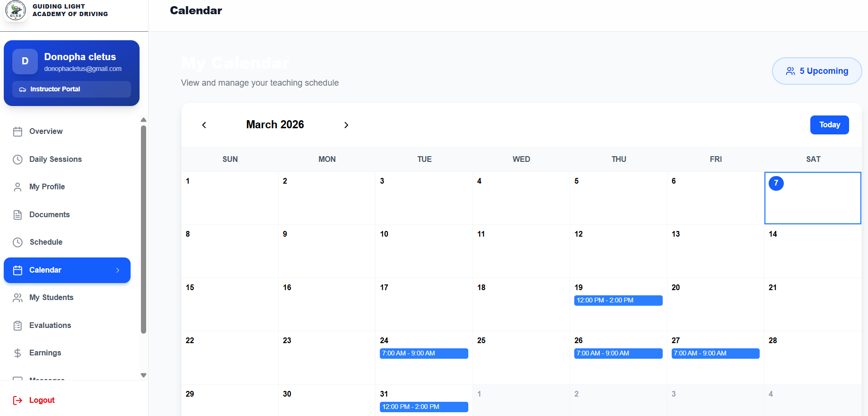The width and height of the screenshot is (868, 416).
Task: Open the 5 Upcoming sessions button
Action: click(816, 71)
